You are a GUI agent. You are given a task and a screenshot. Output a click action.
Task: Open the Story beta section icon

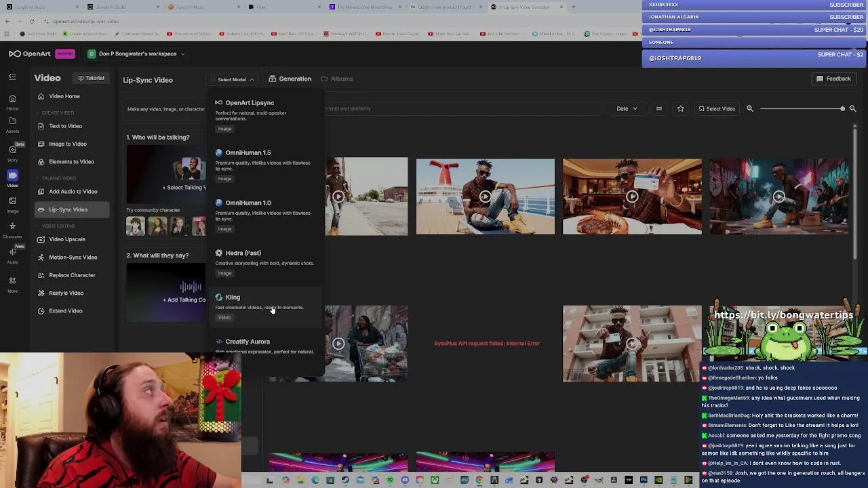pos(12,152)
